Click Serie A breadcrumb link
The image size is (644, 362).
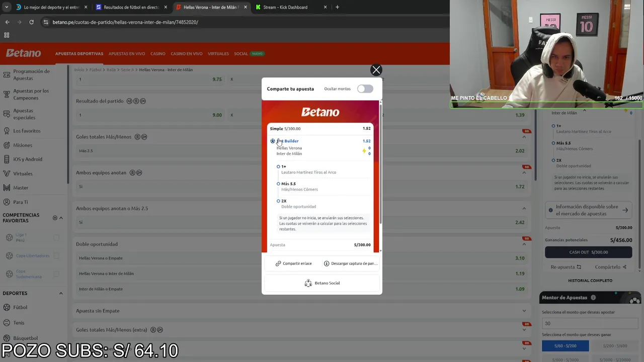pos(127,70)
